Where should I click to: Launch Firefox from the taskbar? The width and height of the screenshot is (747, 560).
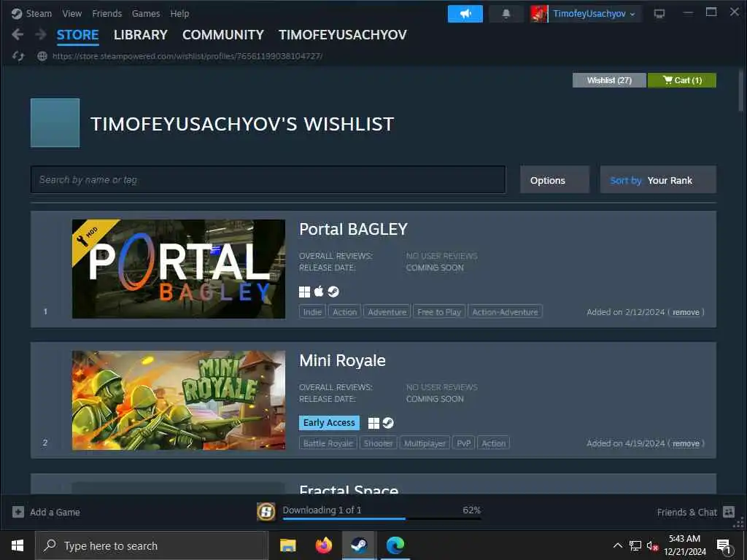click(x=323, y=545)
